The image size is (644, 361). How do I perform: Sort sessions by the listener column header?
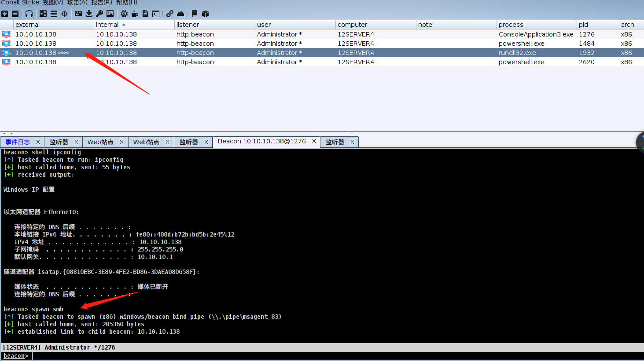click(215, 25)
